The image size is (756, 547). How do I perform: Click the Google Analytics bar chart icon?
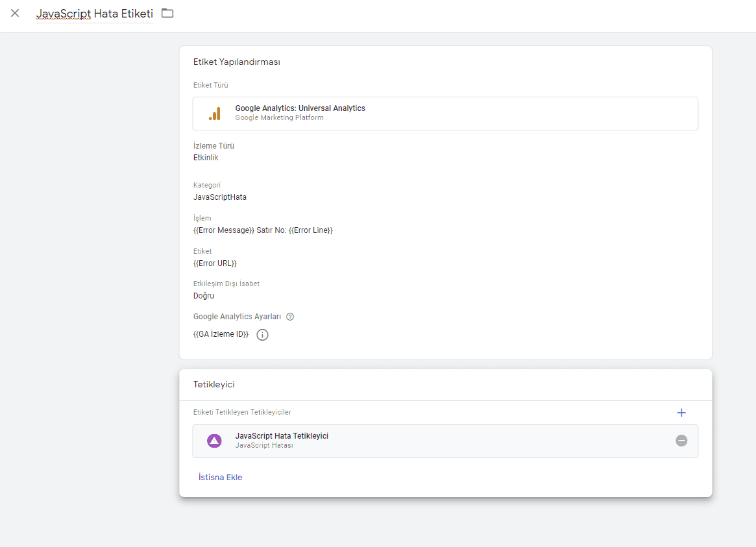214,114
